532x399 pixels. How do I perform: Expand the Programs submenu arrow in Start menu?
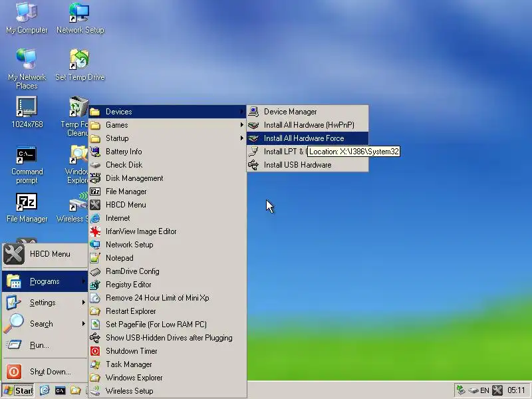point(84,281)
